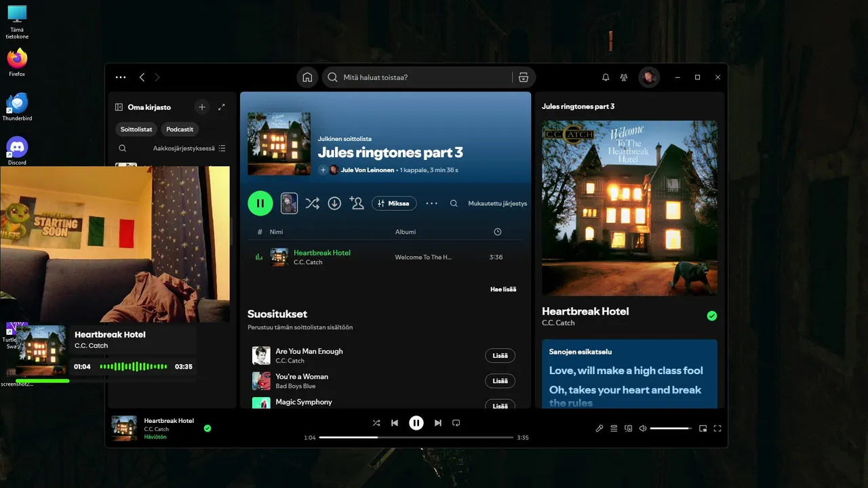Open Firefox desktop shortcut
Viewport: 868px width, 488px height.
17,62
